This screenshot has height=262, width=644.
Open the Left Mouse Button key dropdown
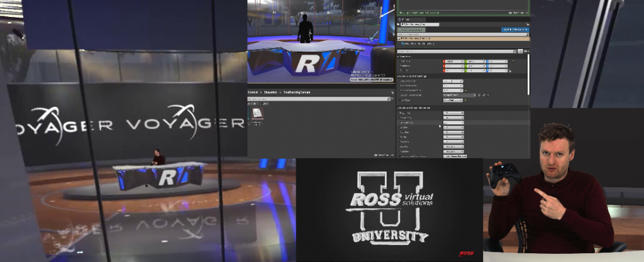tap(455, 156)
